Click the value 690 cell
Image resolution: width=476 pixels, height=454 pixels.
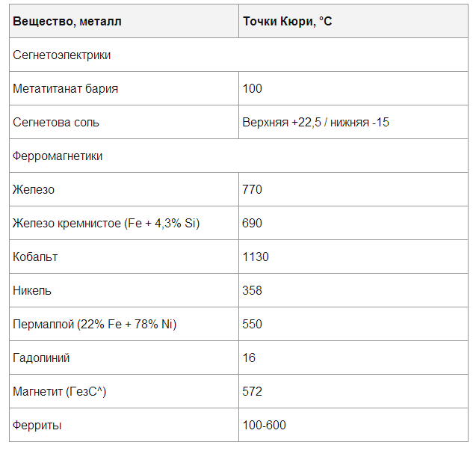coord(253,224)
